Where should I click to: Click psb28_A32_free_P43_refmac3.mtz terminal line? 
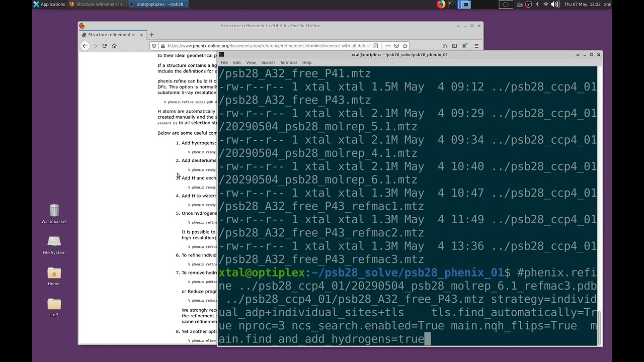pyautogui.click(x=321, y=259)
